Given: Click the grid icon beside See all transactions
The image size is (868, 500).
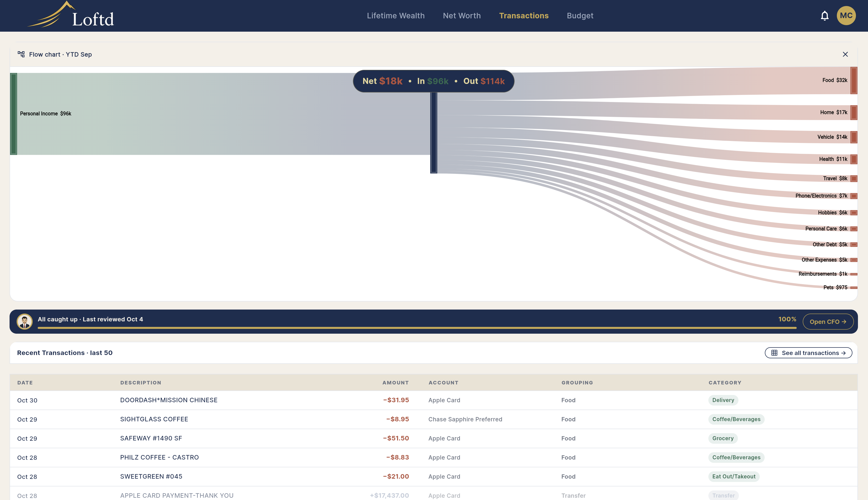Looking at the screenshot, I should pyautogui.click(x=774, y=353).
